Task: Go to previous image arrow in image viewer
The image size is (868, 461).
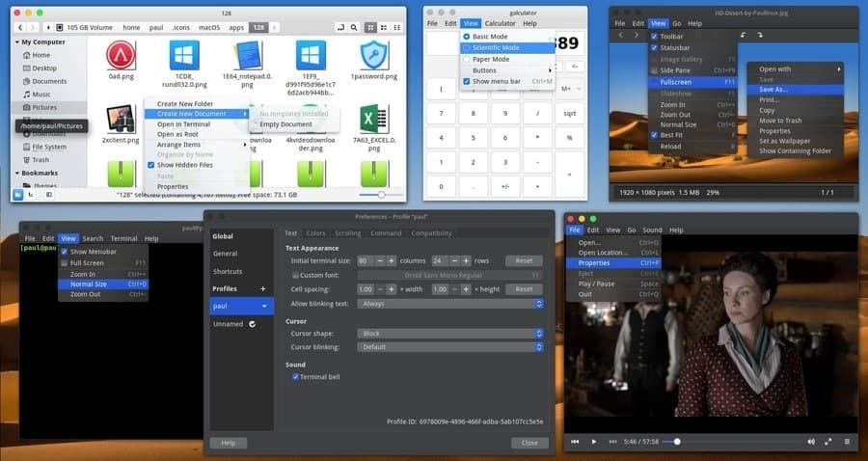Action: tap(620, 35)
